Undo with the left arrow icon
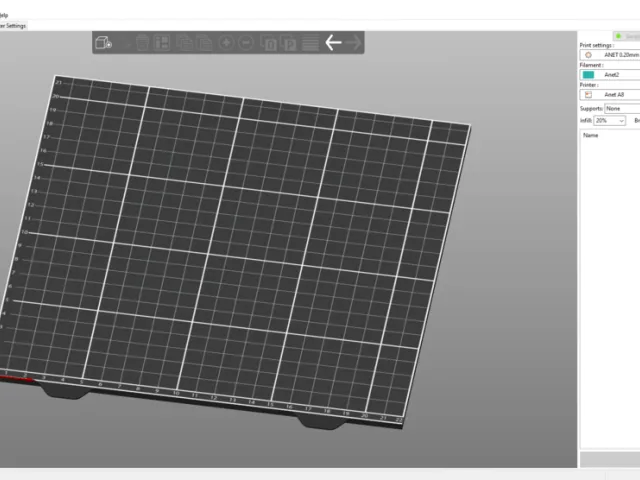Screen dimensions: 640x480 point(333,42)
